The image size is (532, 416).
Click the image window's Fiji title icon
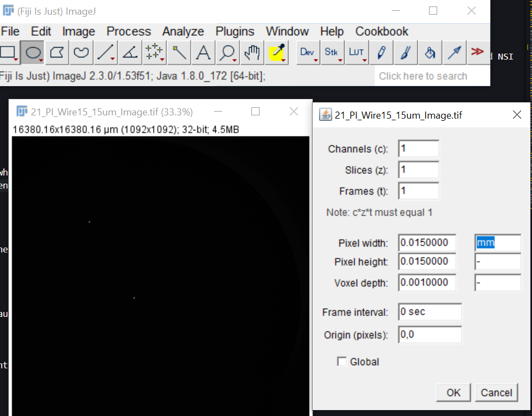(x=22, y=111)
